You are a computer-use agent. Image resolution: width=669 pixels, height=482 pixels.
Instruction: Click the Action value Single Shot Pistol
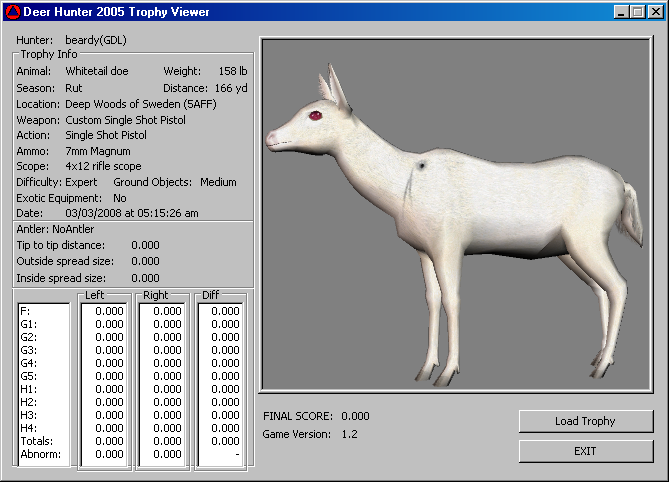tap(106, 135)
